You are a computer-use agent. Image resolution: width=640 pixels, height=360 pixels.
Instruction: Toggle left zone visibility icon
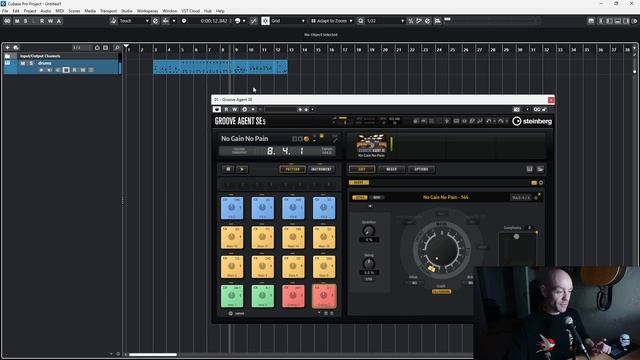tap(609, 21)
